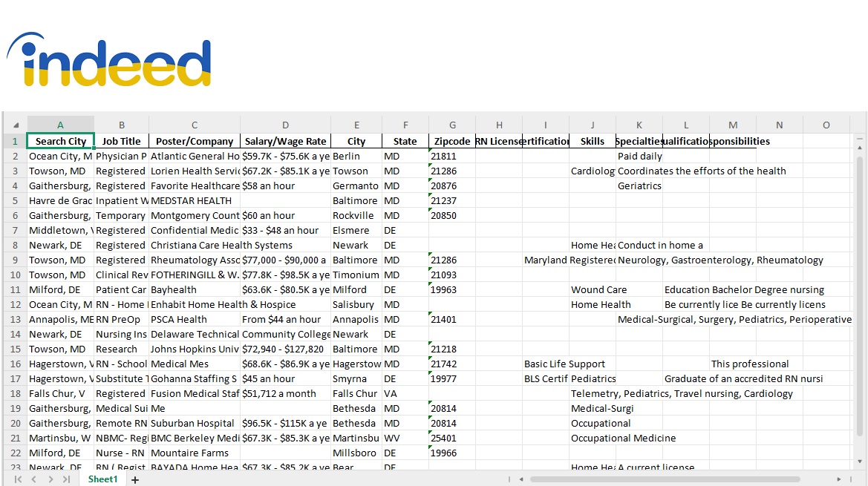Select the 'Salary/Wage Rate' header cell
868x486 pixels.
[286, 141]
